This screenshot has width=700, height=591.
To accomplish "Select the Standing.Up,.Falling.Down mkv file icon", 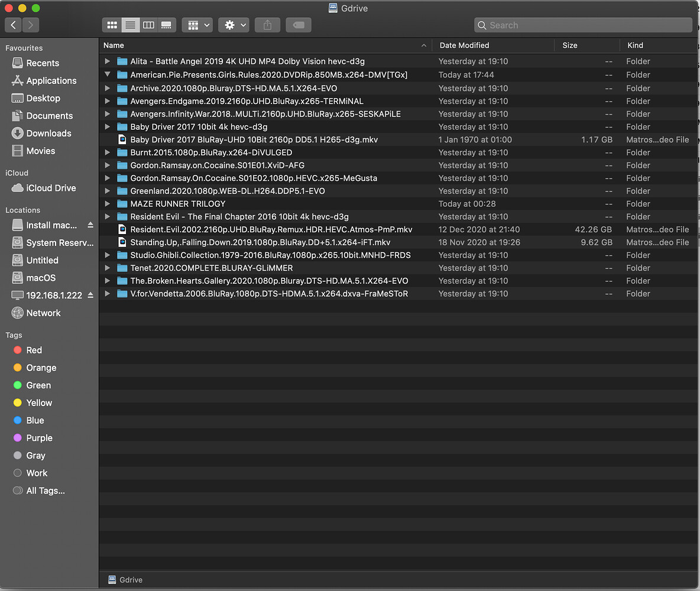I will click(x=122, y=242).
